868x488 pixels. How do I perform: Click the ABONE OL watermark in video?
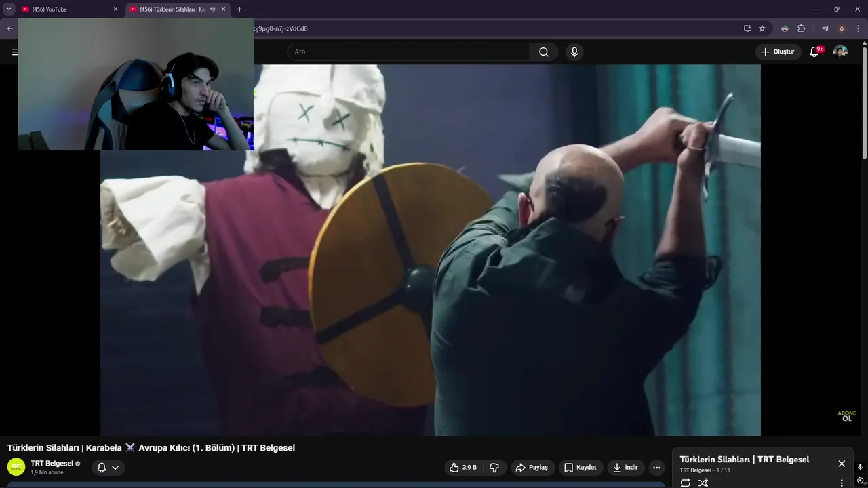(x=846, y=416)
